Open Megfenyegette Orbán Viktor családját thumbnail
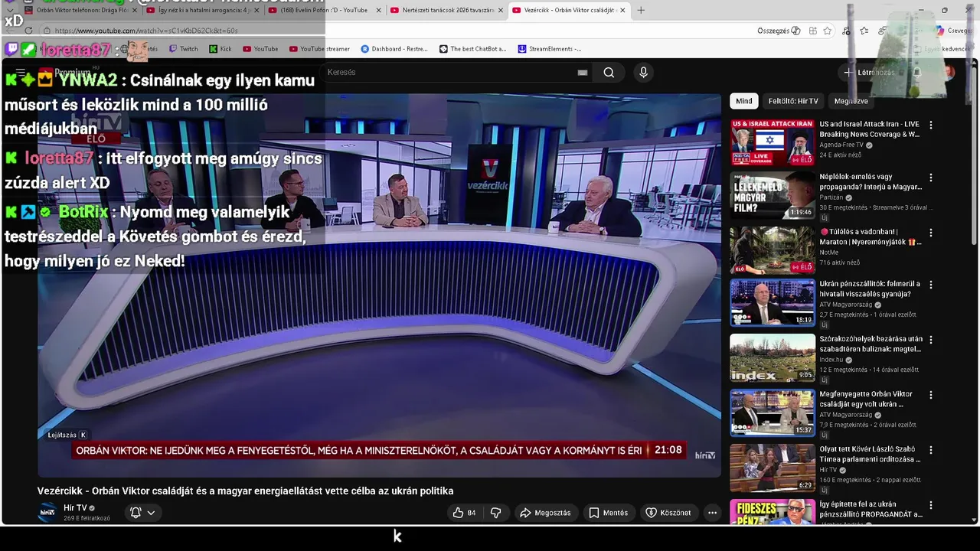This screenshot has width=980, height=551. tap(773, 412)
